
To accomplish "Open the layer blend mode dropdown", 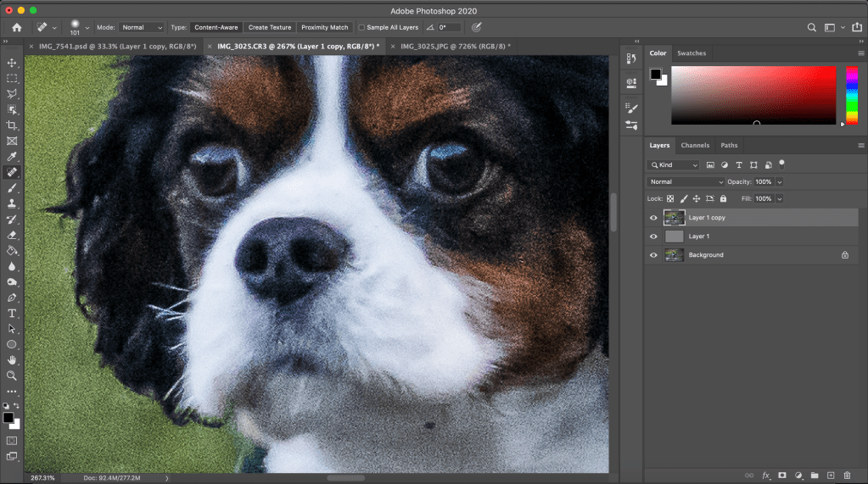I will click(686, 182).
